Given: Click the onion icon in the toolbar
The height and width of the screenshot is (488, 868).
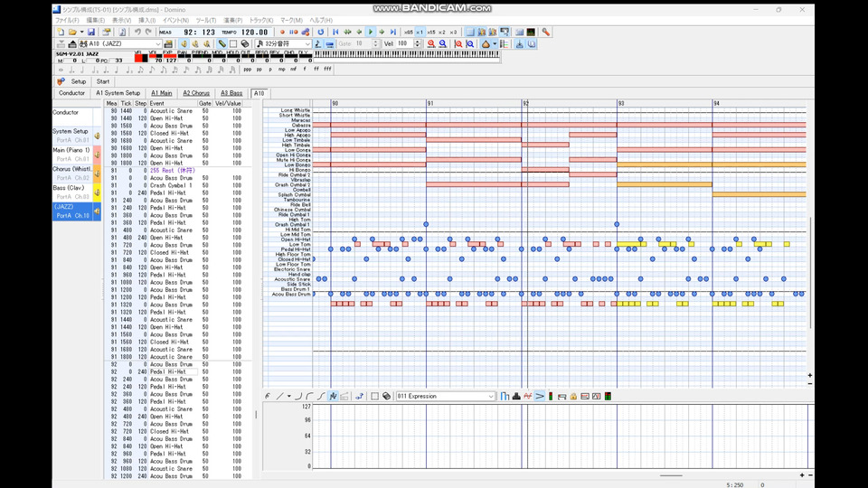Looking at the screenshot, I should [x=486, y=43].
